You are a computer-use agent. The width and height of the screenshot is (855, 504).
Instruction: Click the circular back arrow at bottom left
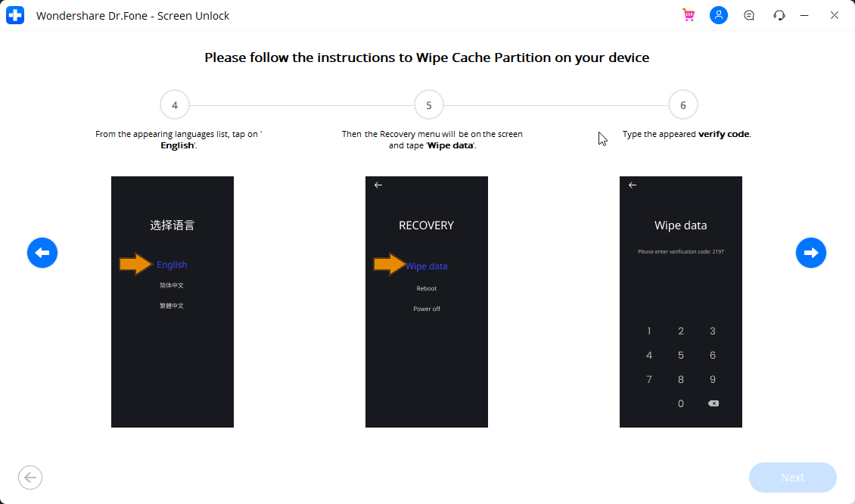(x=30, y=478)
